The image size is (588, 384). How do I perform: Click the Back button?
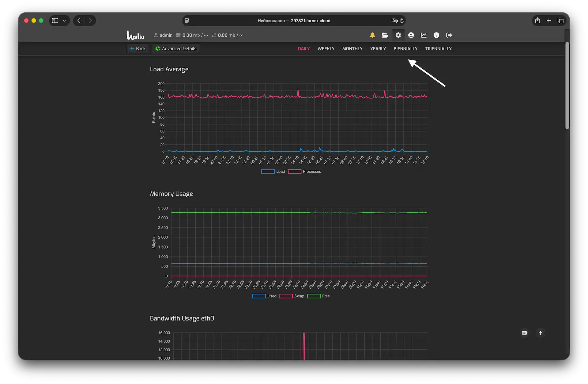coord(138,48)
